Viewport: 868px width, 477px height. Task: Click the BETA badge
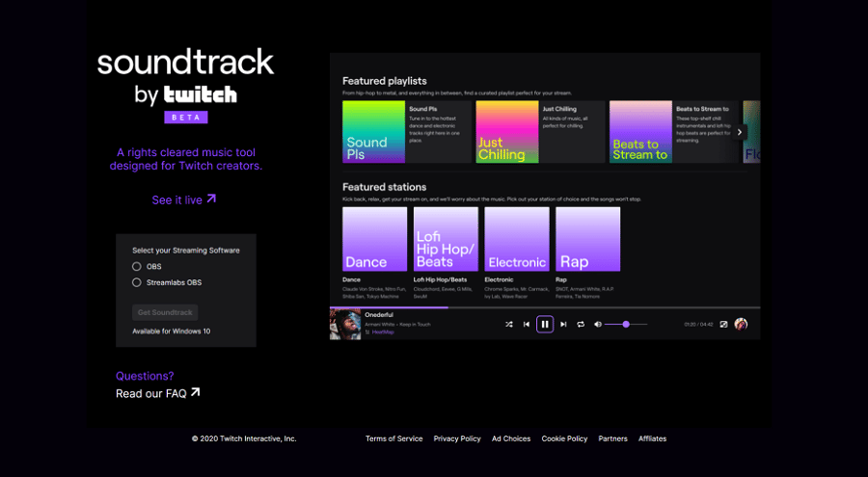[x=186, y=118]
